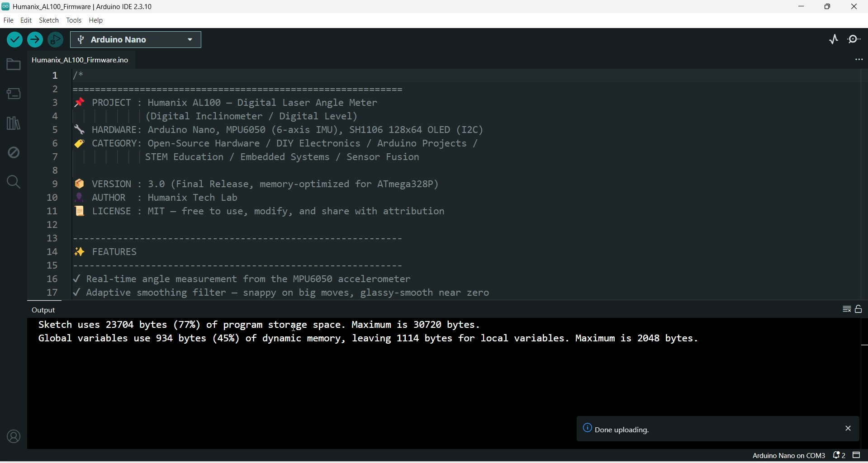Open the Edit menu

pyautogui.click(x=26, y=20)
